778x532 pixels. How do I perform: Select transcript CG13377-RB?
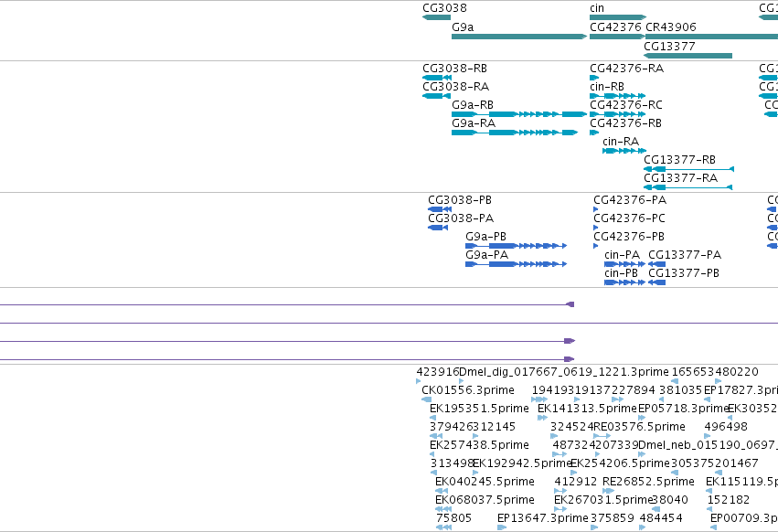pos(688,169)
